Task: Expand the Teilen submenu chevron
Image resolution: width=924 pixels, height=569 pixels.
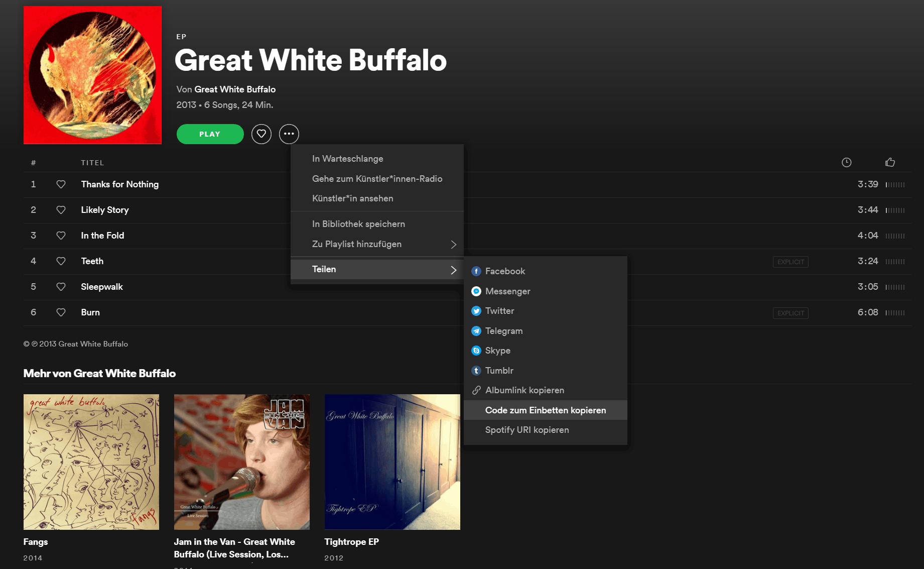Action: coord(453,270)
